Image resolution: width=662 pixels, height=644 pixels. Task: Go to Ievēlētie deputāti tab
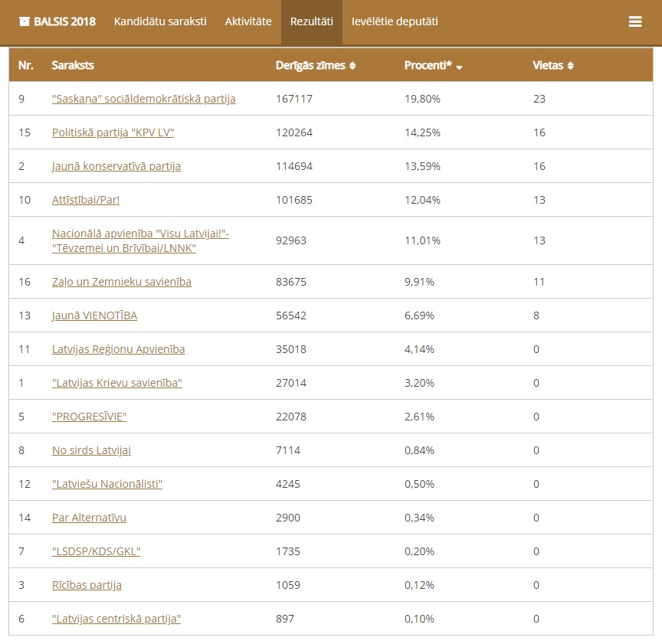pyautogui.click(x=395, y=21)
